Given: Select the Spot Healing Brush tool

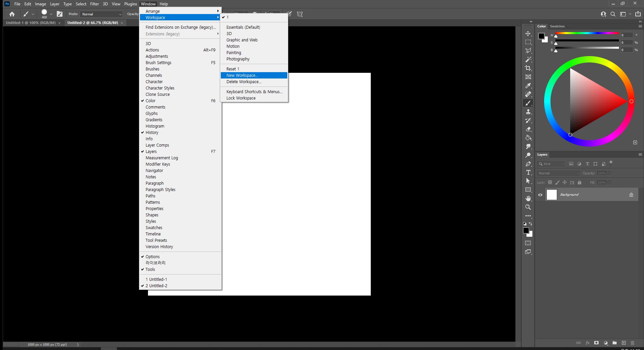Looking at the screenshot, I should 528,94.
